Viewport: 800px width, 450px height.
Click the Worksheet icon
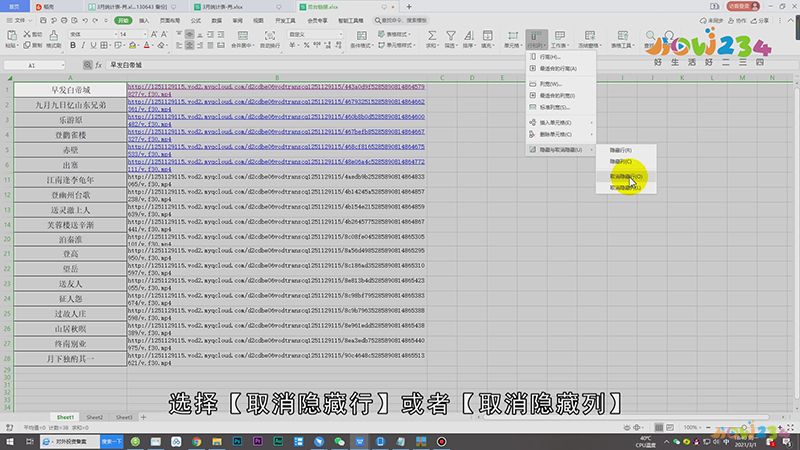560,36
